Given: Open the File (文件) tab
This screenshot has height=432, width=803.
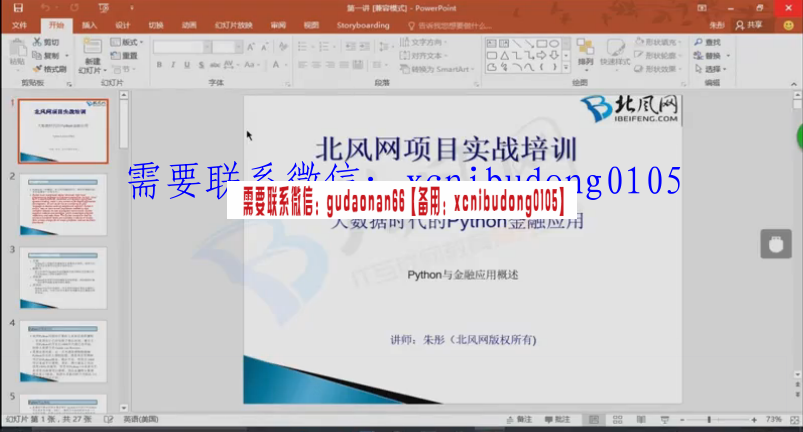Looking at the screenshot, I should [x=19, y=25].
